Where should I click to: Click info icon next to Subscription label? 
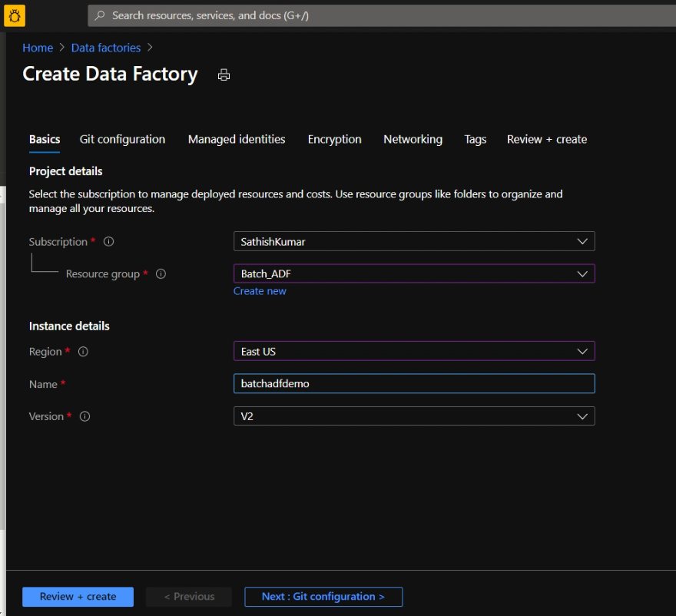(108, 242)
